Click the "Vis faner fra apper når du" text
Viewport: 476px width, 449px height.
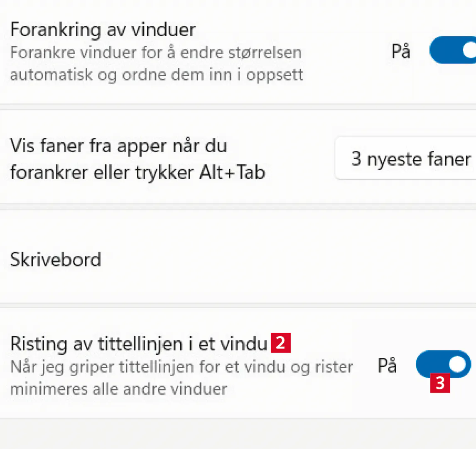coord(118,146)
